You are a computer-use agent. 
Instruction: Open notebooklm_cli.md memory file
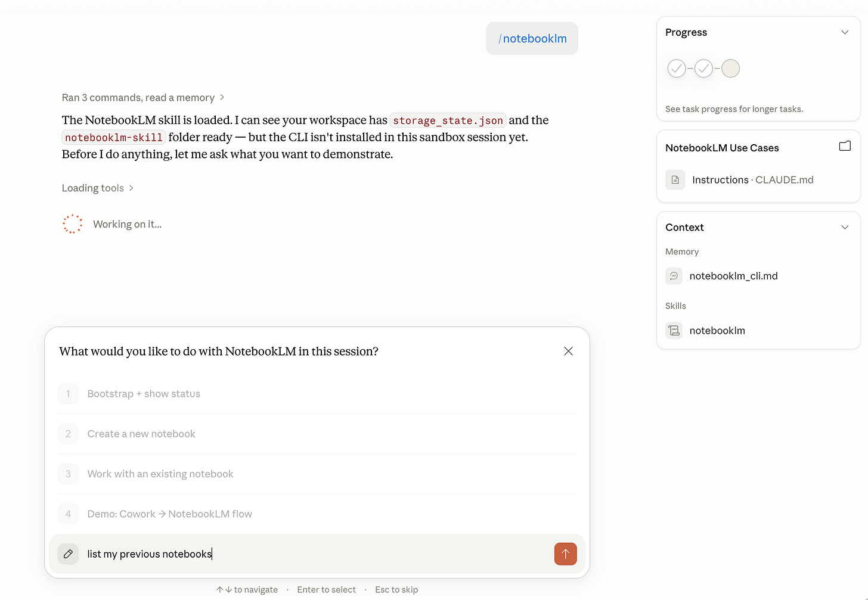click(733, 276)
